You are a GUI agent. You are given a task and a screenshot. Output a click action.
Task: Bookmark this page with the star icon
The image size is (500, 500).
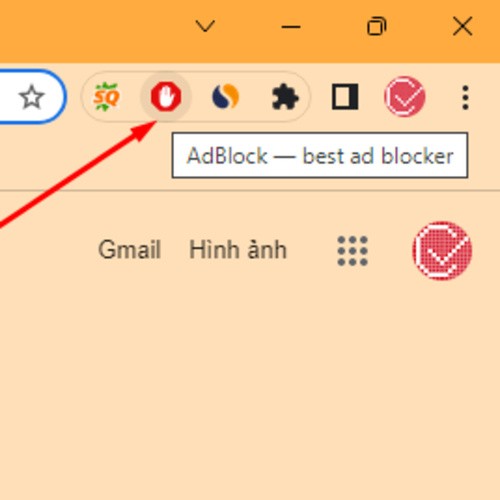tap(32, 97)
